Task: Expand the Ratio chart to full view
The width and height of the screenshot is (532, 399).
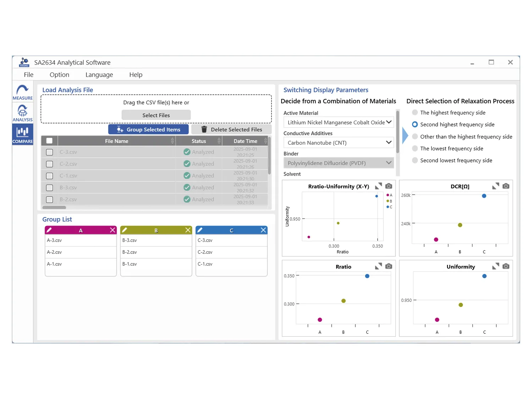Action: tap(378, 266)
